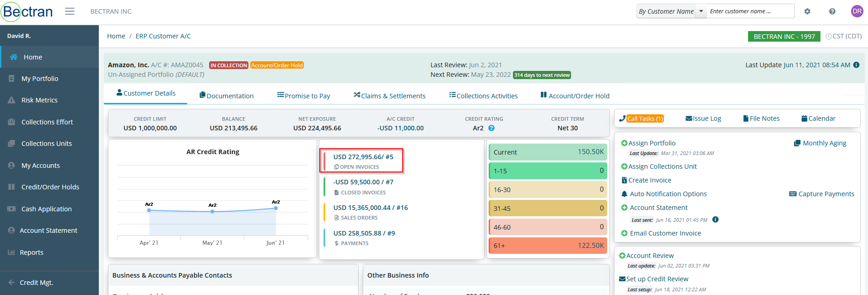This screenshot has height=295, width=868.
Task: Select the 1-15 days aging bar
Action: (548, 171)
